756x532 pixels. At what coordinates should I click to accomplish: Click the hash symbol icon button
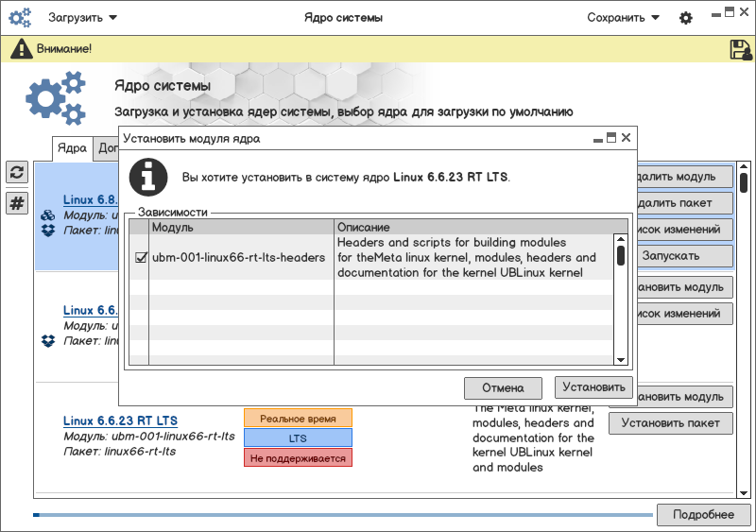[17, 202]
